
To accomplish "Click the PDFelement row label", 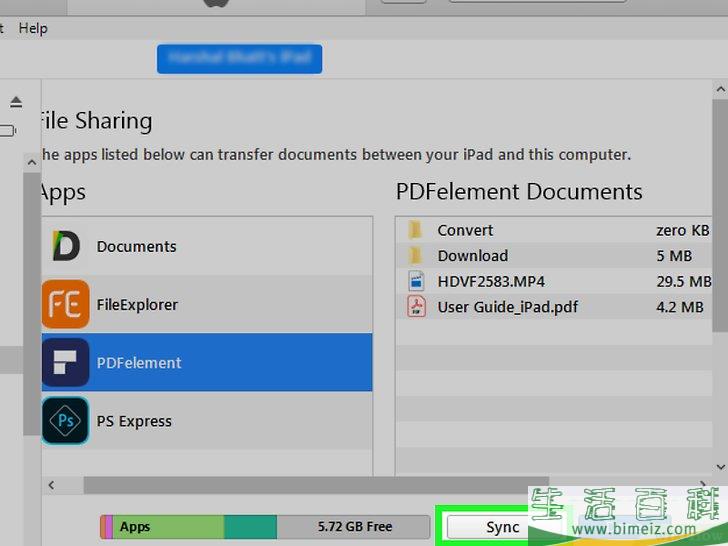I will click(x=139, y=363).
